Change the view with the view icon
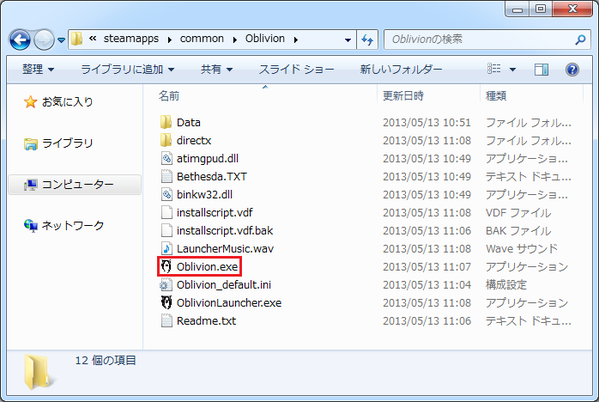The height and width of the screenshot is (402, 599). [x=494, y=69]
